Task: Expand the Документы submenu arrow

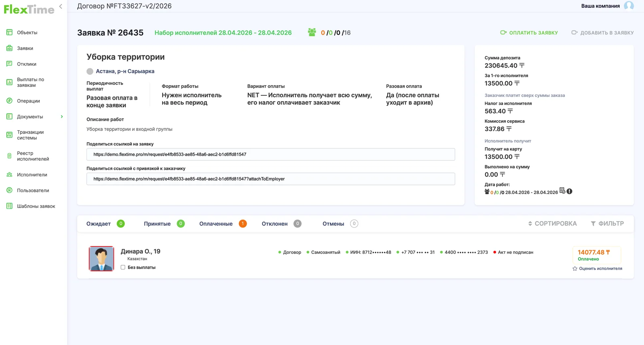Action: coord(62,117)
